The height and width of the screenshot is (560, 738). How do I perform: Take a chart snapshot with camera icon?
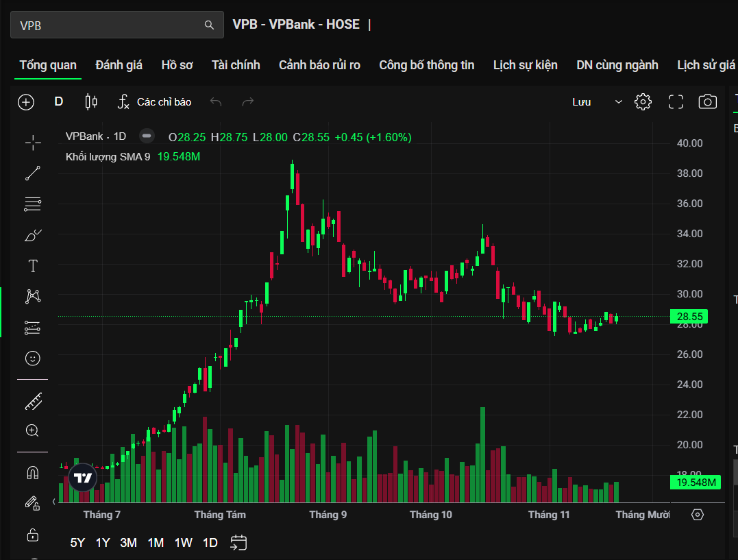[x=707, y=102]
